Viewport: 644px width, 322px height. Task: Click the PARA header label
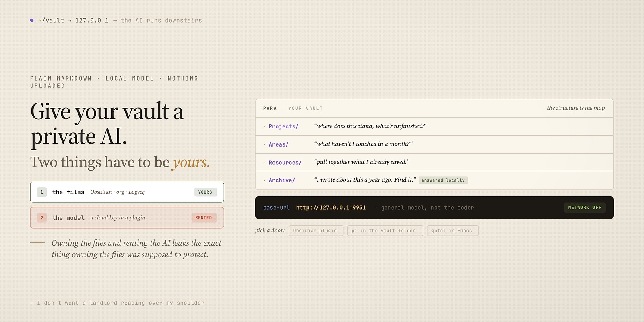coord(270,109)
